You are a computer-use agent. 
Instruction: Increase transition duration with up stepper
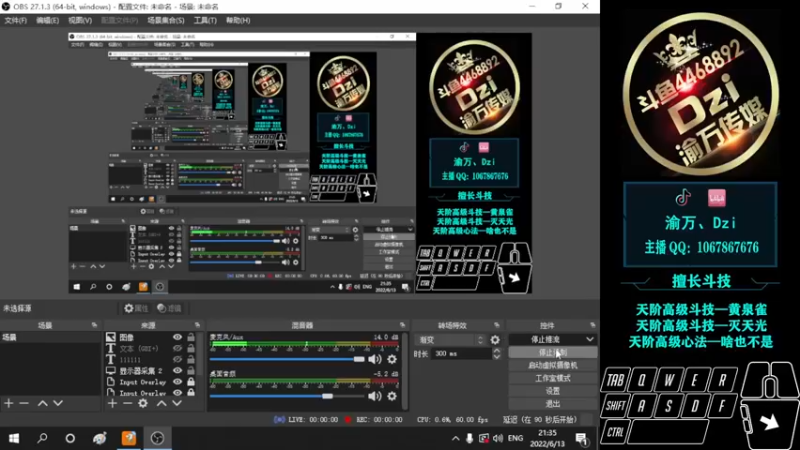pos(496,351)
